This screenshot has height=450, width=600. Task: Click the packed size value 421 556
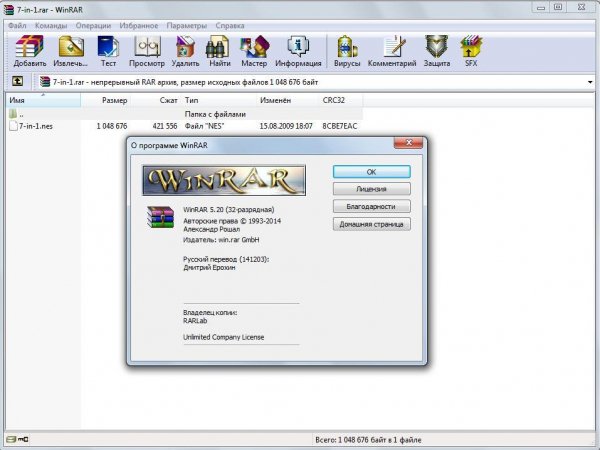coord(165,126)
